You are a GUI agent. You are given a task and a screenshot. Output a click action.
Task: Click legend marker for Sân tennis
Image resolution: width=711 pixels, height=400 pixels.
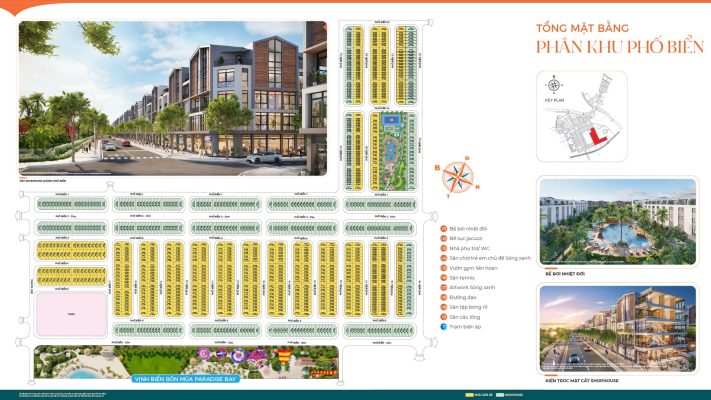point(443,278)
